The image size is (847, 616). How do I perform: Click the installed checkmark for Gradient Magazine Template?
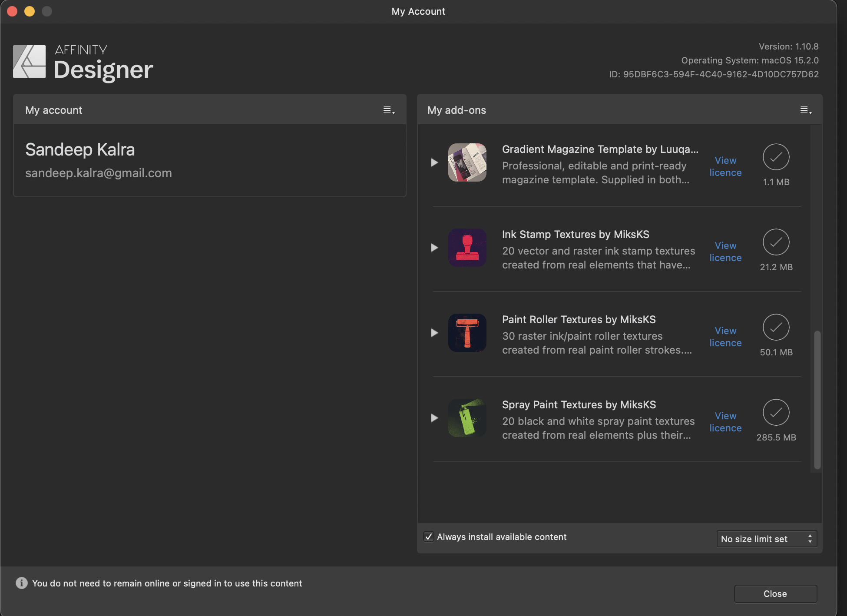coord(776,157)
